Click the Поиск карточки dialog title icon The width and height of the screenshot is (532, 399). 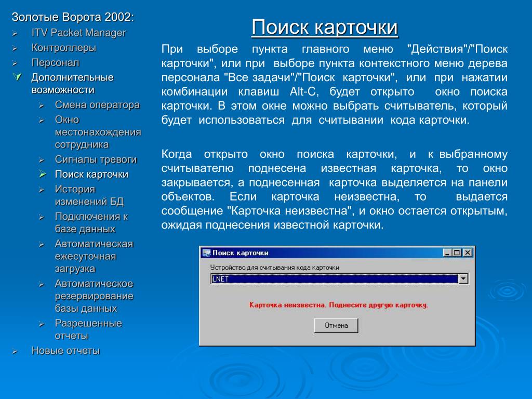[206, 253]
